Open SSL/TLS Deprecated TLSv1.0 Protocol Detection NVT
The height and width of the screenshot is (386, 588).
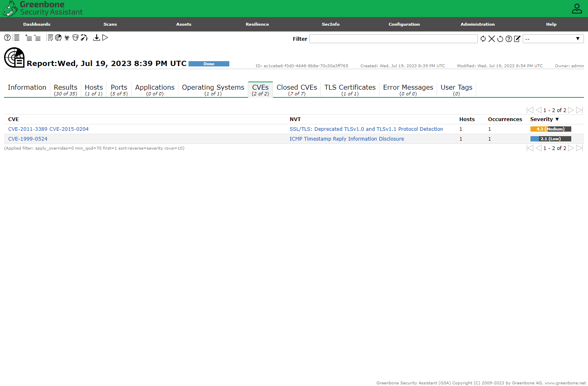click(x=366, y=129)
